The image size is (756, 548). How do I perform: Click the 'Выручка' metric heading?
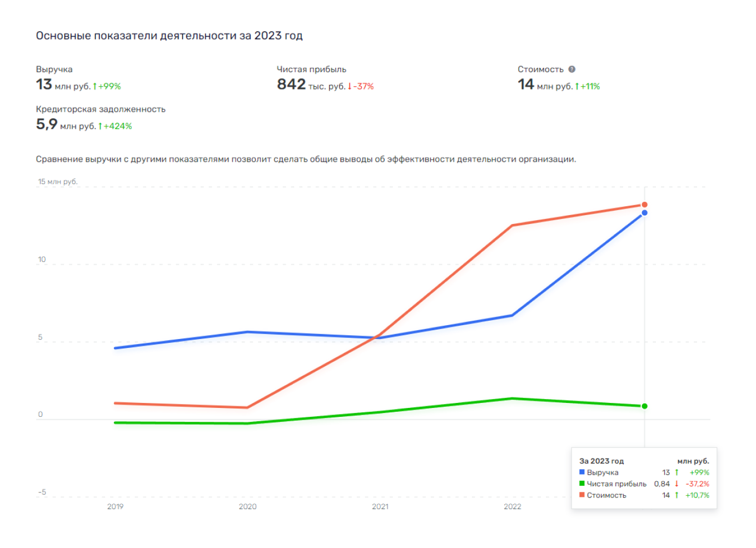pyautogui.click(x=54, y=69)
